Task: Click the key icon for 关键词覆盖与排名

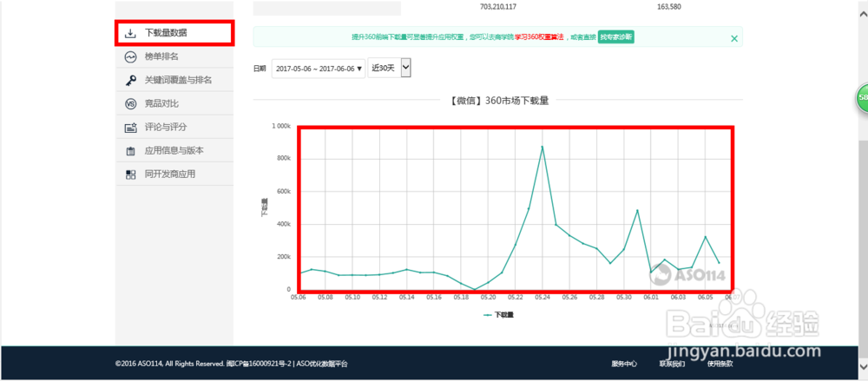Action: click(x=130, y=81)
